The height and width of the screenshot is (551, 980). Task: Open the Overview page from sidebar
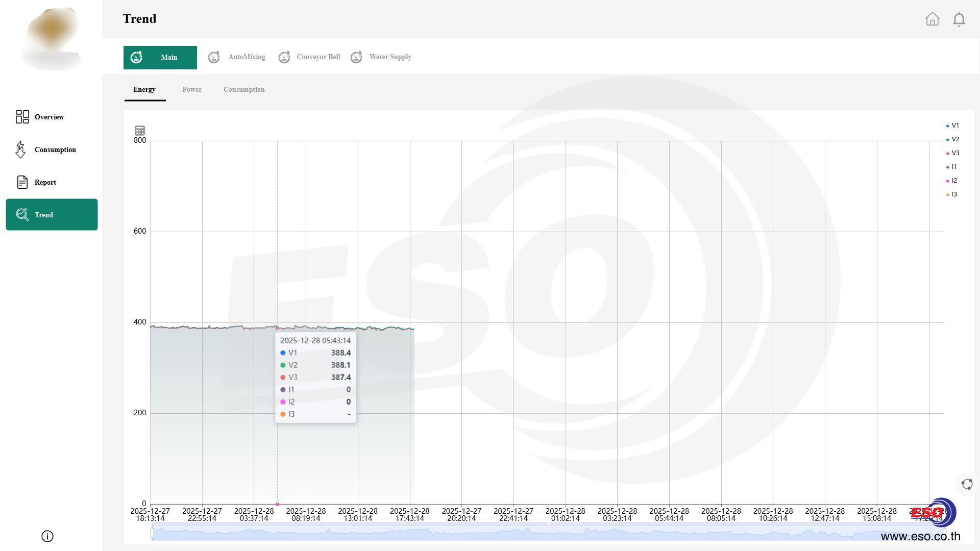49,117
